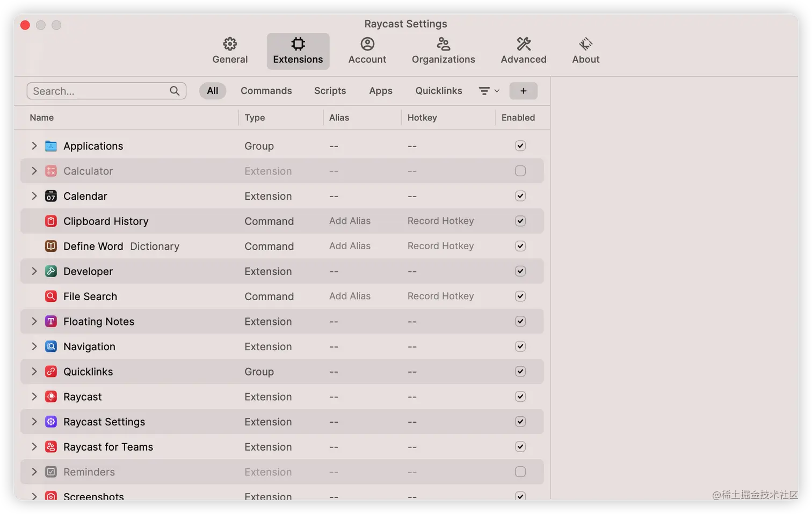Click the Navigation extension icon
The height and width of the screenshot is (514, 812).
pyautogui.click(x=51, y=346)
